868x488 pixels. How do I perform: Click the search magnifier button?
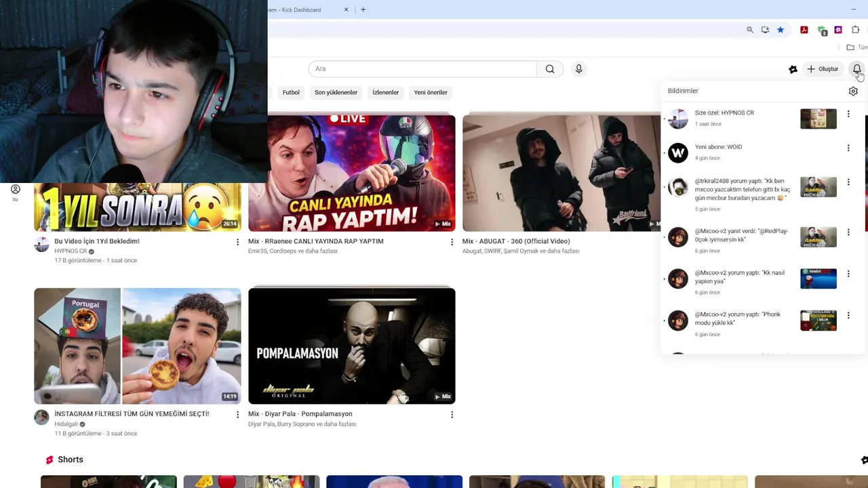[550, 68]
